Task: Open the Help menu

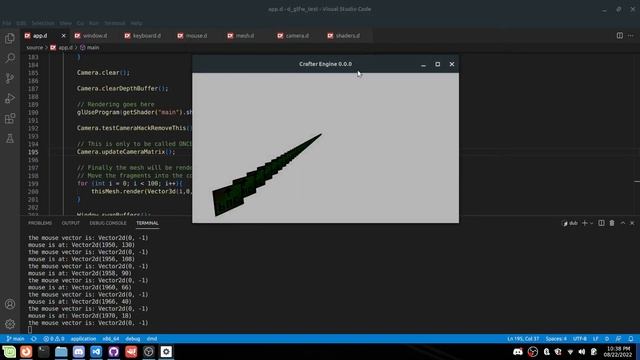Action: 136,23
